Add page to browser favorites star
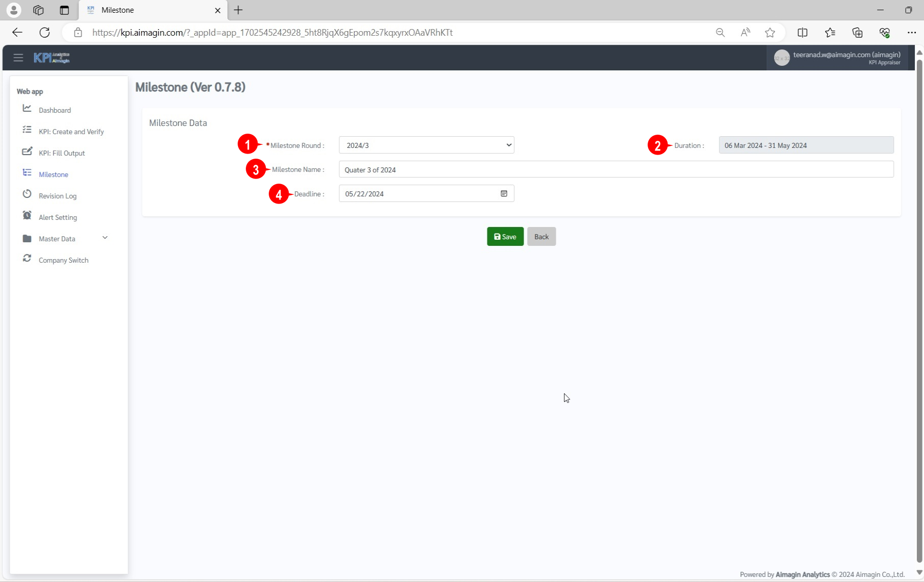Screen dimensions: 924x582 coord(770,33)
